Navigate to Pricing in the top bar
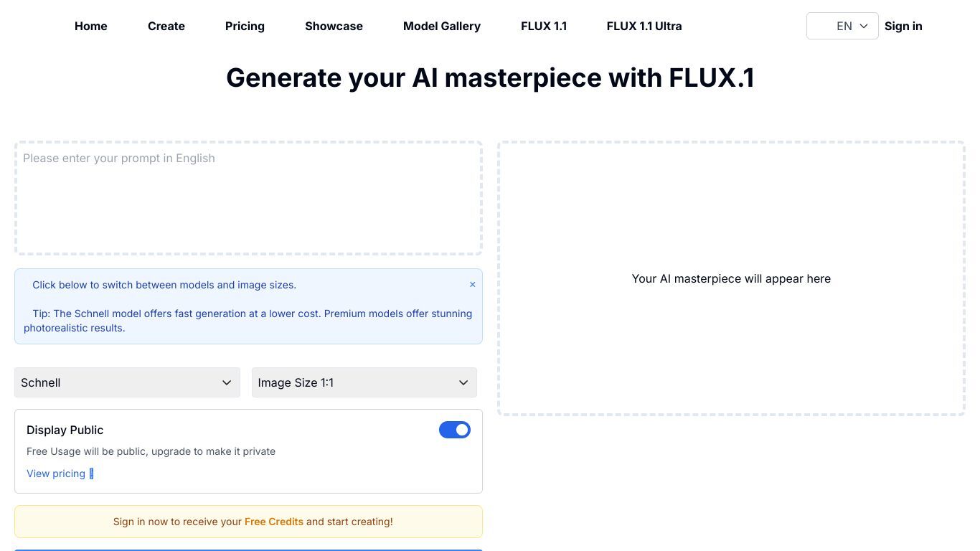The width and height of the screenshot is (980, 551). [x=245, y=26]
